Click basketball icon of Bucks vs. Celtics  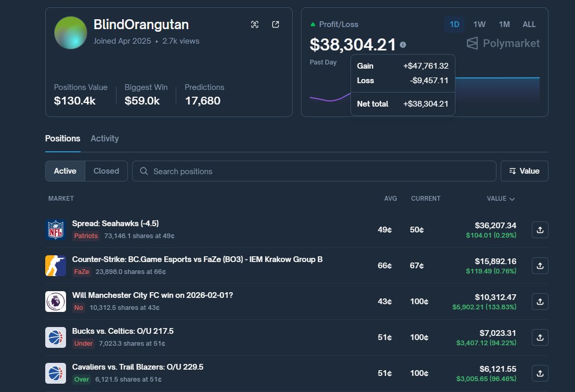click(56, 337)
